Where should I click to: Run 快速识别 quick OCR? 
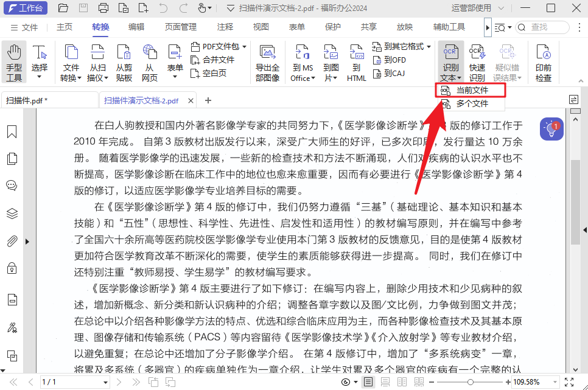pyautogui.click(x=477, y=61)
